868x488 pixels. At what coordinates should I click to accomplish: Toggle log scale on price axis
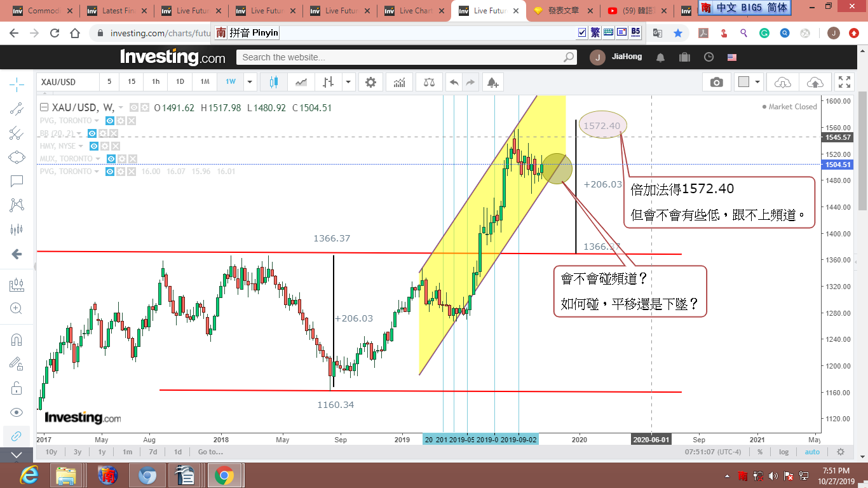click(783, 452)
